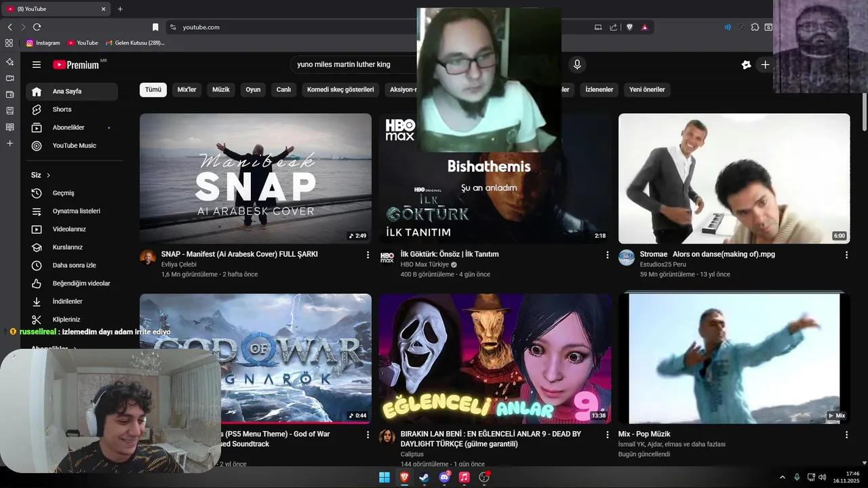Open options menu for Stromae Alors on danse
The width and height of the screenshot is (868, 488).
(x=846, y=255)
